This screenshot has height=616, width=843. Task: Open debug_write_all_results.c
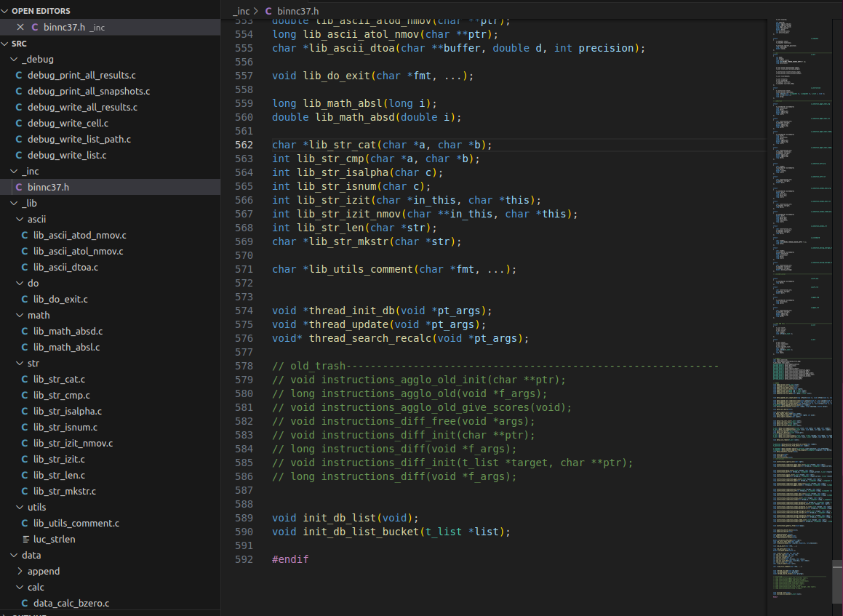point(82,107)
